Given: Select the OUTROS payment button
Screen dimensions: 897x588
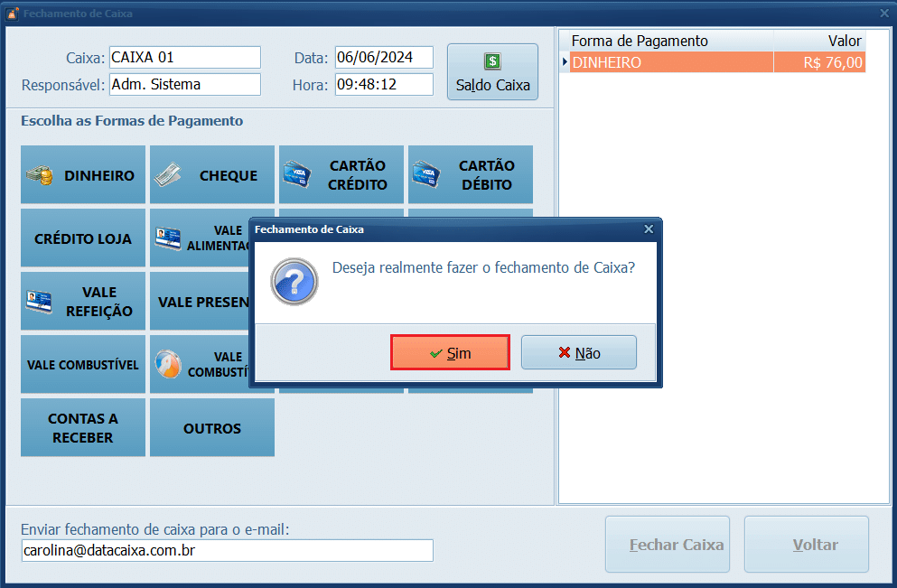Looking at the screenshot, I should pyautogui.click(x=212, y=428).
